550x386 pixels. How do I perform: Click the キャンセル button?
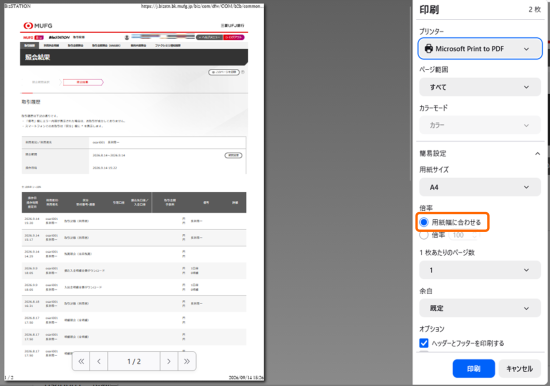(x=519, y=368)
